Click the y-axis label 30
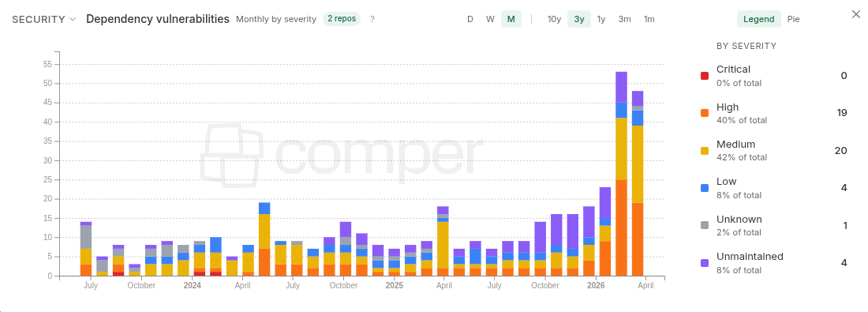 [x=47, y=160]
